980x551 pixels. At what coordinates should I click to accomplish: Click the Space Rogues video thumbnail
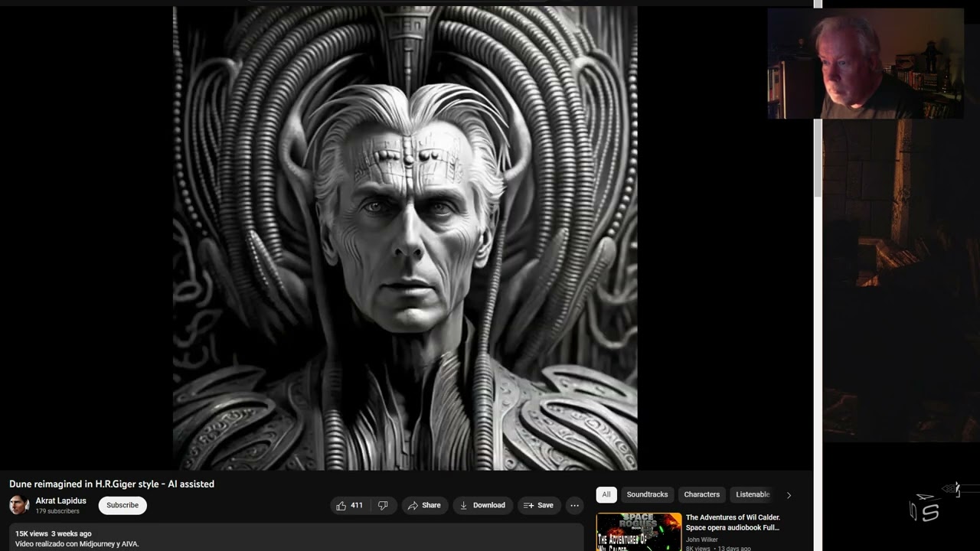click(639, 532)
